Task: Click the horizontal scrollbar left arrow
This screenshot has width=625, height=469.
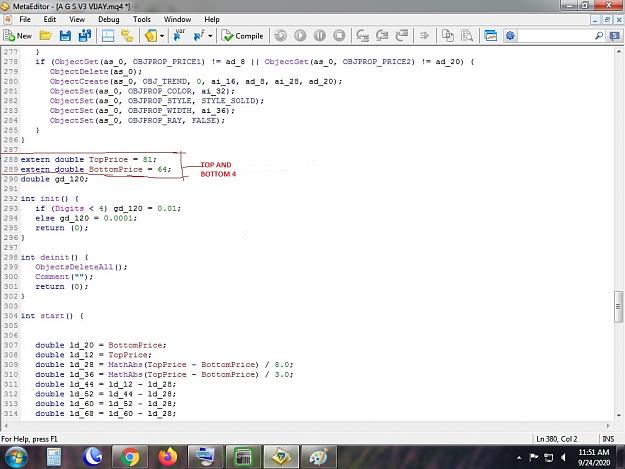Action: (x=6, y=426)
